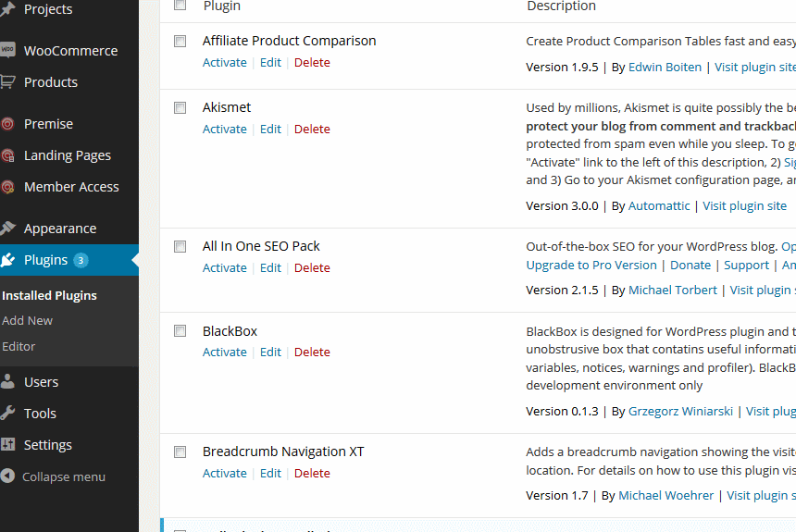Viewport: 796px width, 532px height.
Task: Toggle the select-all plugins checkbox in header
Action: coord(180,5)
